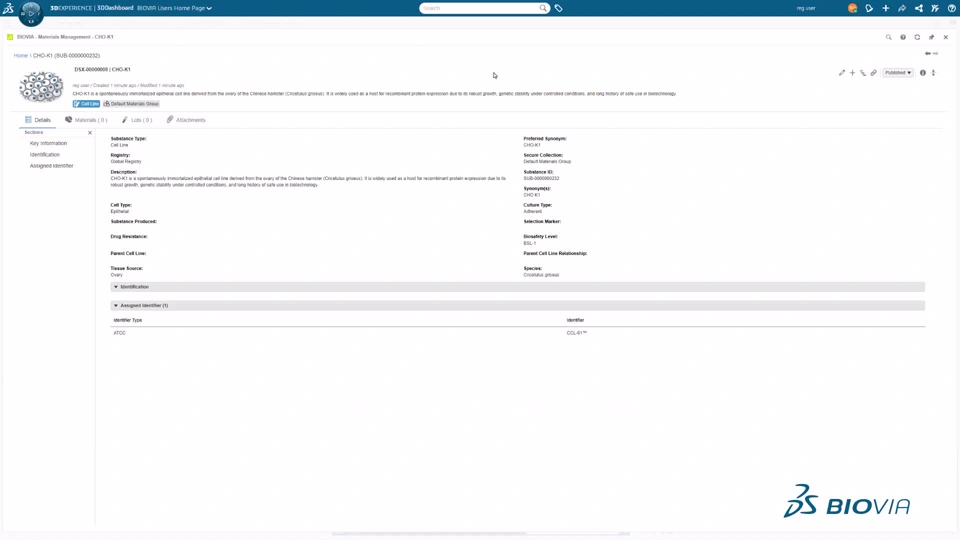Click the Tissue Source value Ovary

point(117,276)
